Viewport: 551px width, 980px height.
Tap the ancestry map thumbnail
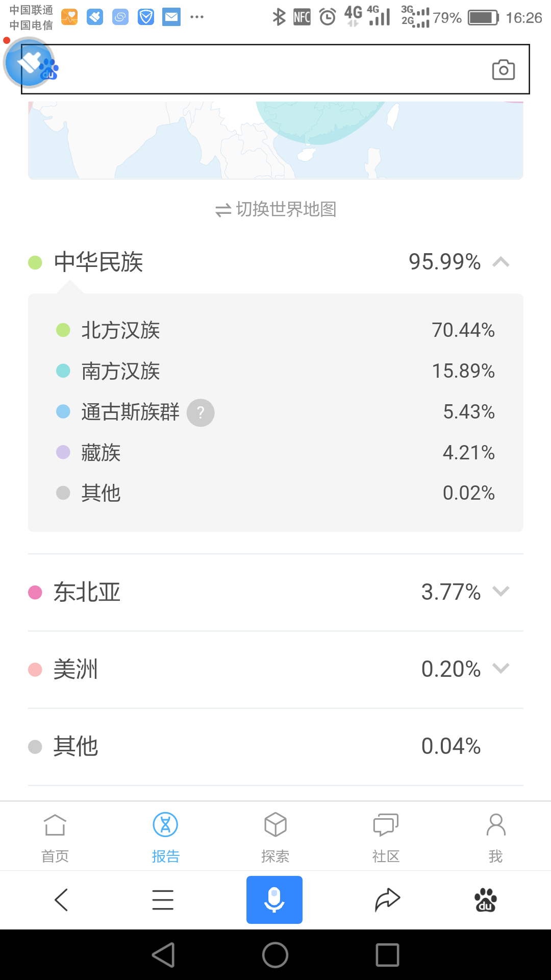(275, 140)
